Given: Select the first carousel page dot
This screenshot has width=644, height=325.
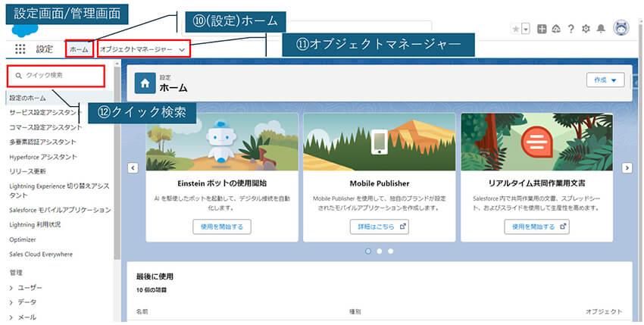Looking at the screenshot, I should pyautogui.click(x=368, y=251).
